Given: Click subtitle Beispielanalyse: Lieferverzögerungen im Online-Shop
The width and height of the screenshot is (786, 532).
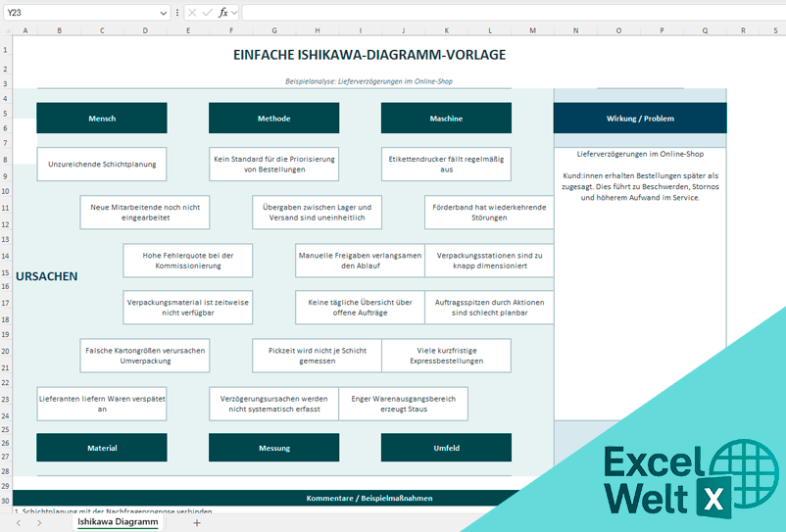Looking at the screenshot, I should (368, 81).
